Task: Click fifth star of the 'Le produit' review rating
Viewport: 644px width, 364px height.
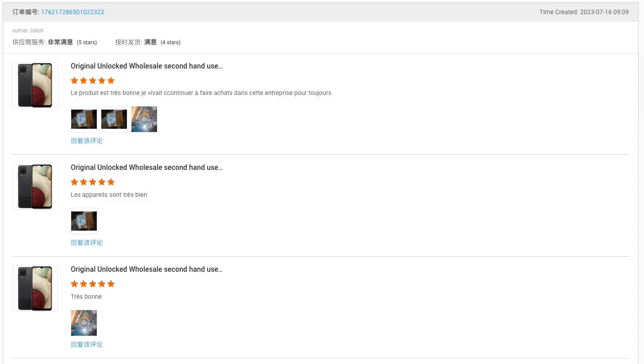Action: click(111, 80)
